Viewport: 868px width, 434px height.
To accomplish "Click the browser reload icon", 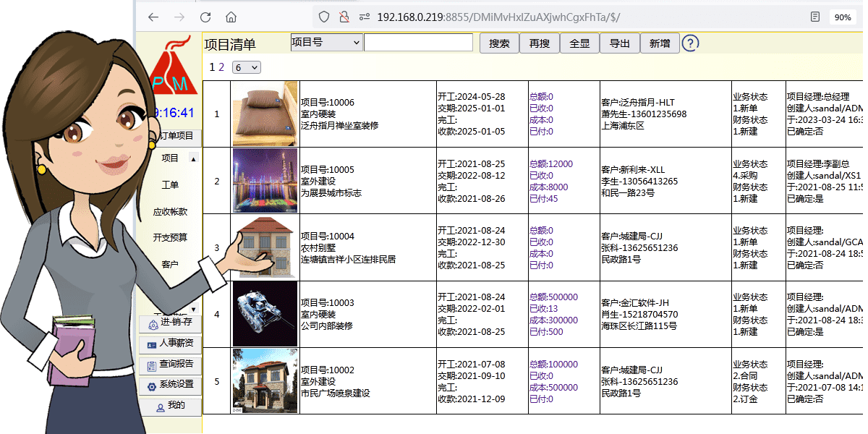I will pos(205,16).
